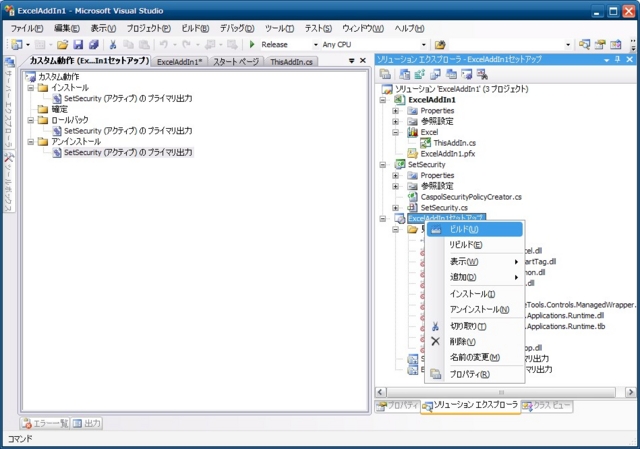This screenshot has height=449, width=640.
Task: Click the Undo toolbar icon
Action: 164,44
